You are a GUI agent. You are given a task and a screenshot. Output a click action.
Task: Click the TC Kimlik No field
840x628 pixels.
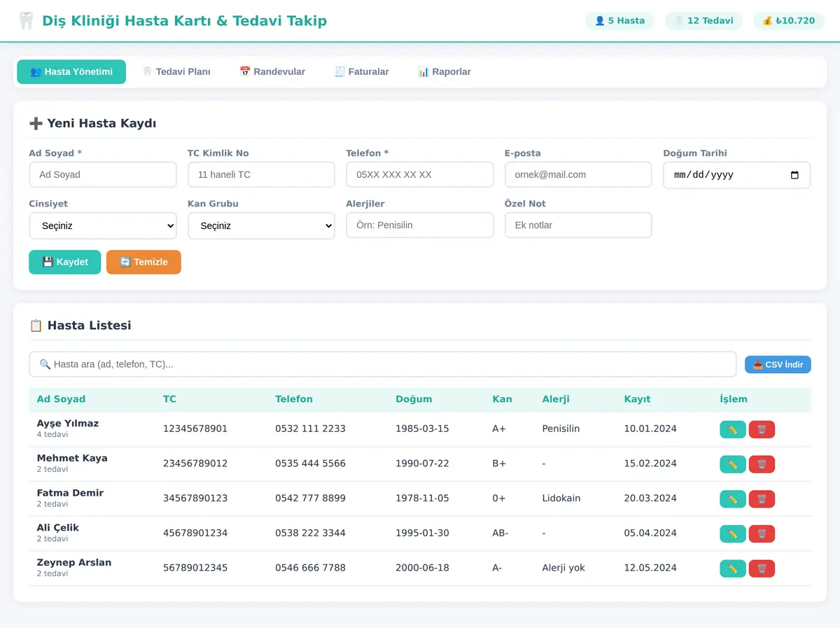pos(261,175)
